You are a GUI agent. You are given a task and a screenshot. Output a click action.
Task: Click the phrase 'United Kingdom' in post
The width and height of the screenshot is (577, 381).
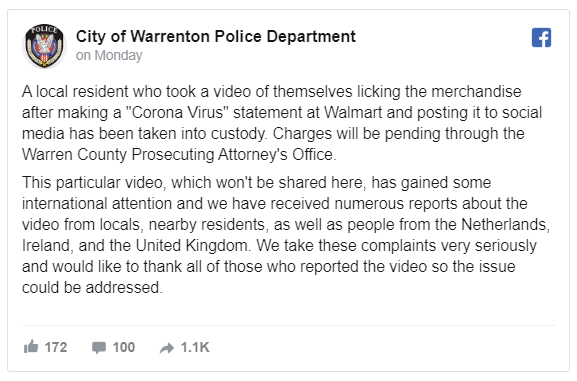pos(191,246)
